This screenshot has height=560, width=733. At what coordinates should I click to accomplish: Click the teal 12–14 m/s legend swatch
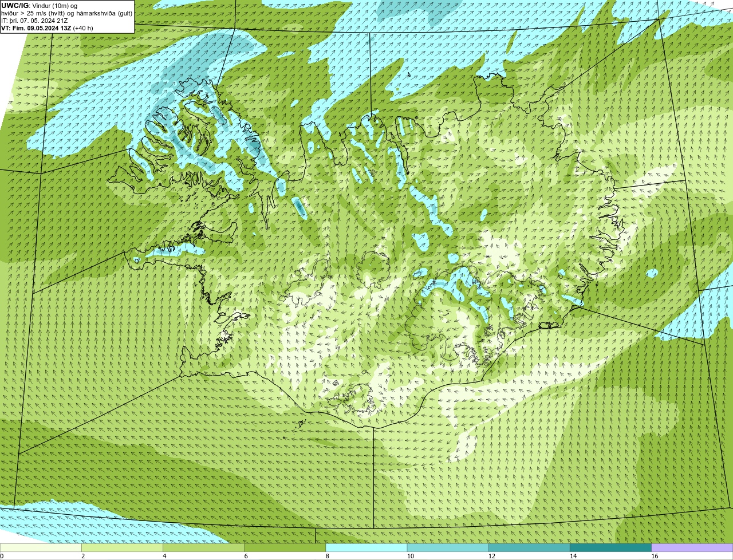529,547
